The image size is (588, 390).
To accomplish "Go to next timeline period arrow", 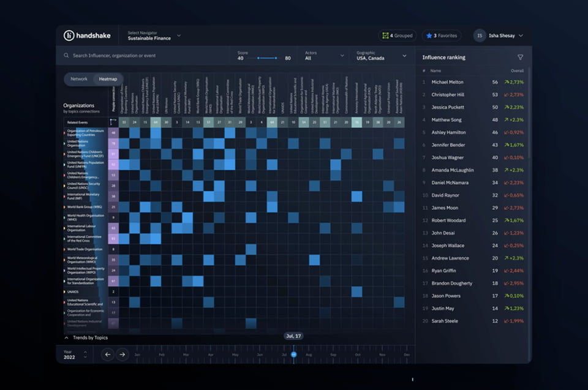I will [123, 354].
